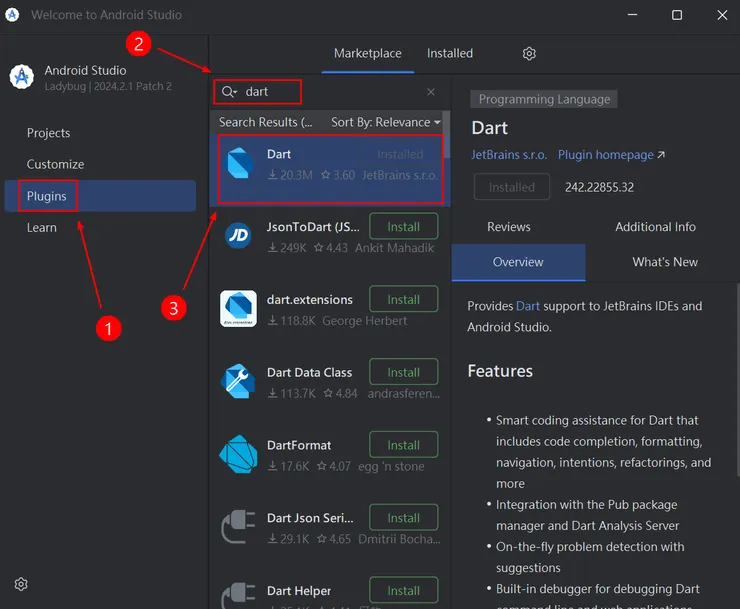The height and width of the screenshot is (609, 740).
Task: Select the Dart plugin list row
Action: click(x=330, y=169)
